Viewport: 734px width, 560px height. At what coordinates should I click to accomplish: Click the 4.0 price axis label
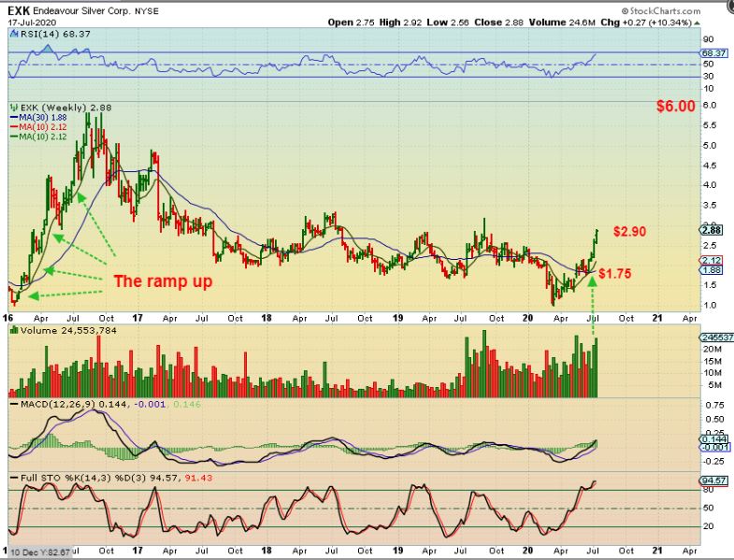click(x=709, y=185)
